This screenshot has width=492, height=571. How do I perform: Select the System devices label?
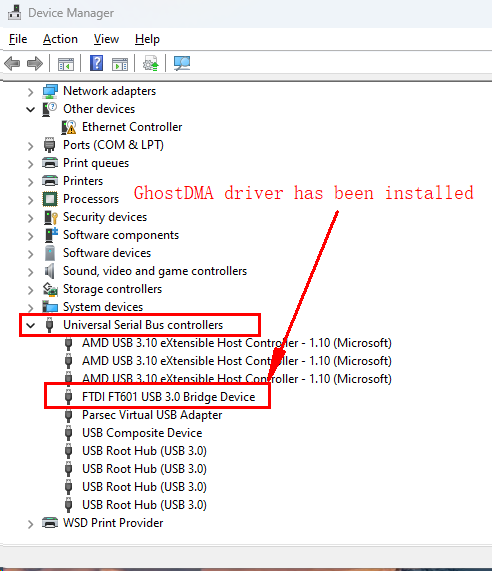[103, 307]
